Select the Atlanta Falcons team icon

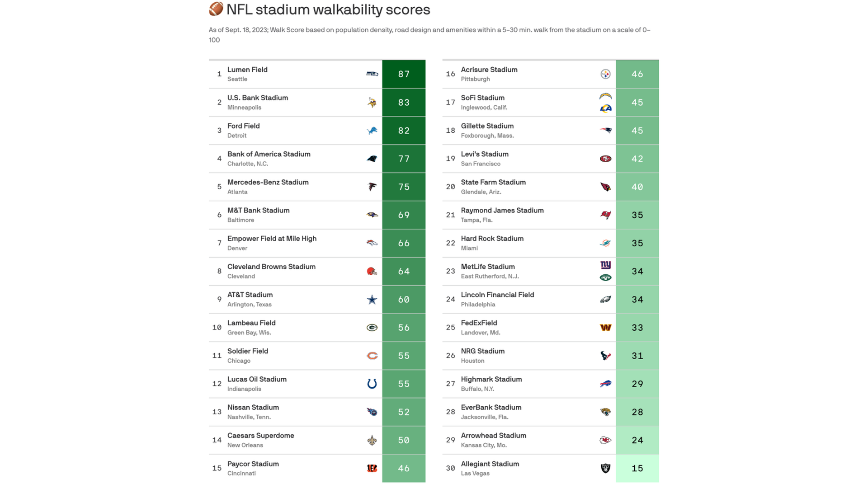[370, 187]
